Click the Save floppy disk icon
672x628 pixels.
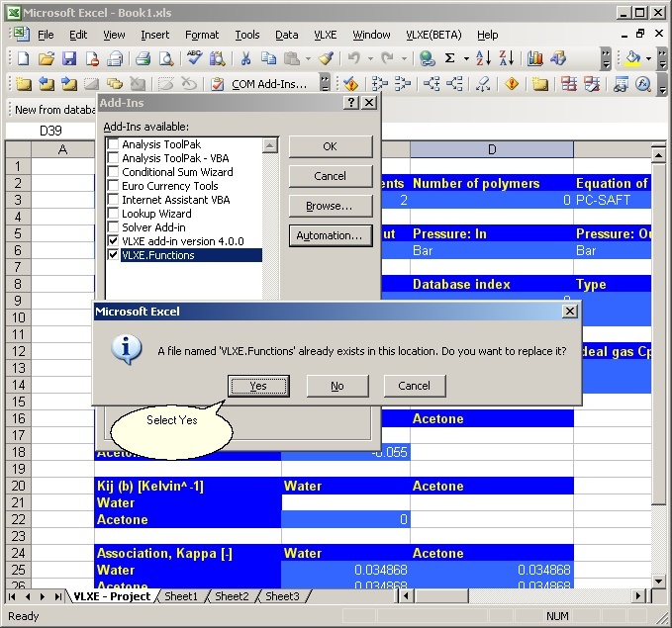69,58
